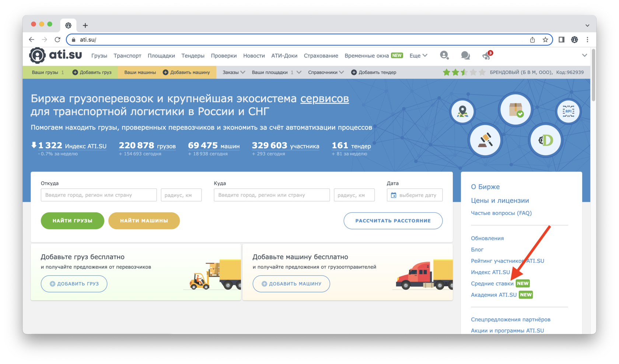Click the browser forward arrow
619x364 pixels.
45,39
